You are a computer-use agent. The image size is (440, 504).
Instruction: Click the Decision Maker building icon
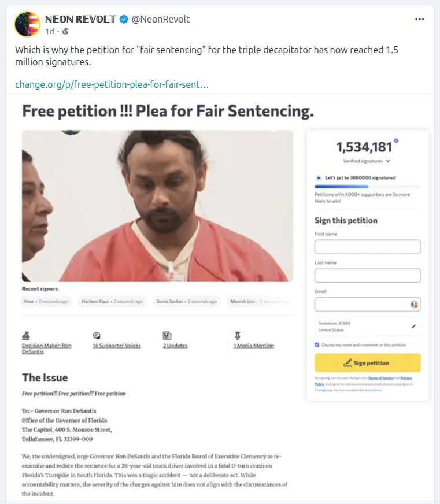[x=25, y=335]
